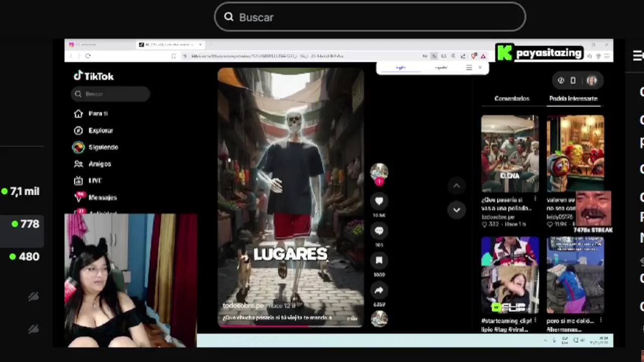Go to the previous video with up chevron
The height and width of the screenshot is (362, 644).
point(456,186)
